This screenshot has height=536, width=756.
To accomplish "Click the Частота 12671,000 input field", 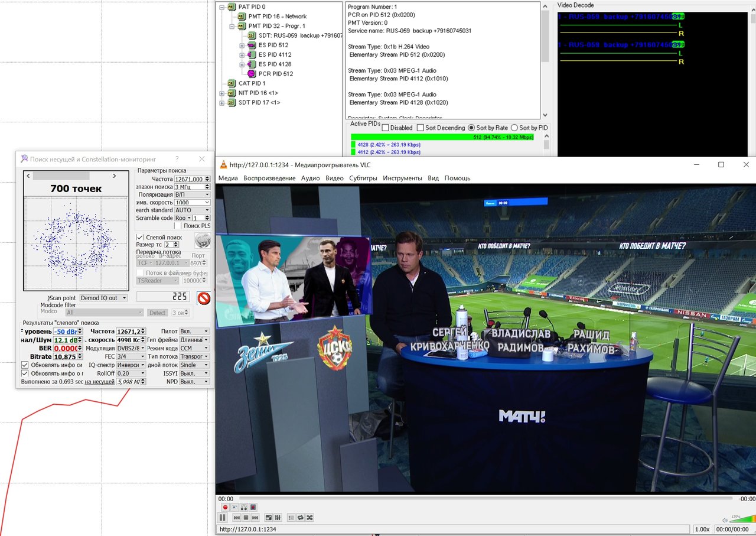I will (188, 179).
